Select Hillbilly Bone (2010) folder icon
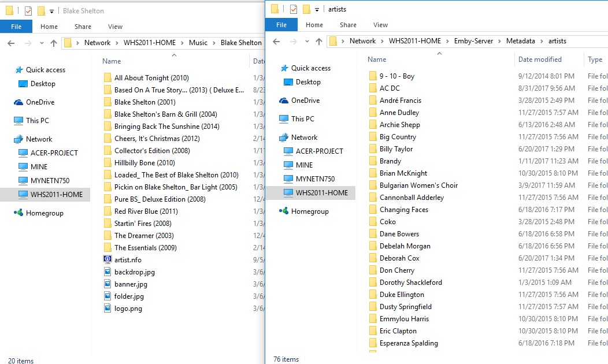 point(107,163)
